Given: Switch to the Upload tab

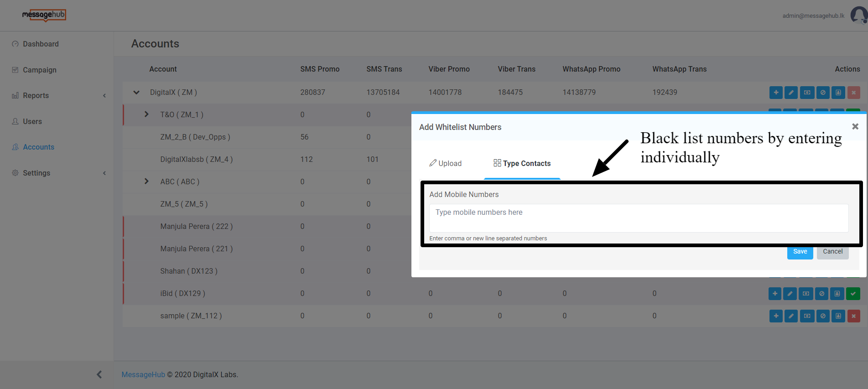Looking at the screenshot, I should [446, 164].
